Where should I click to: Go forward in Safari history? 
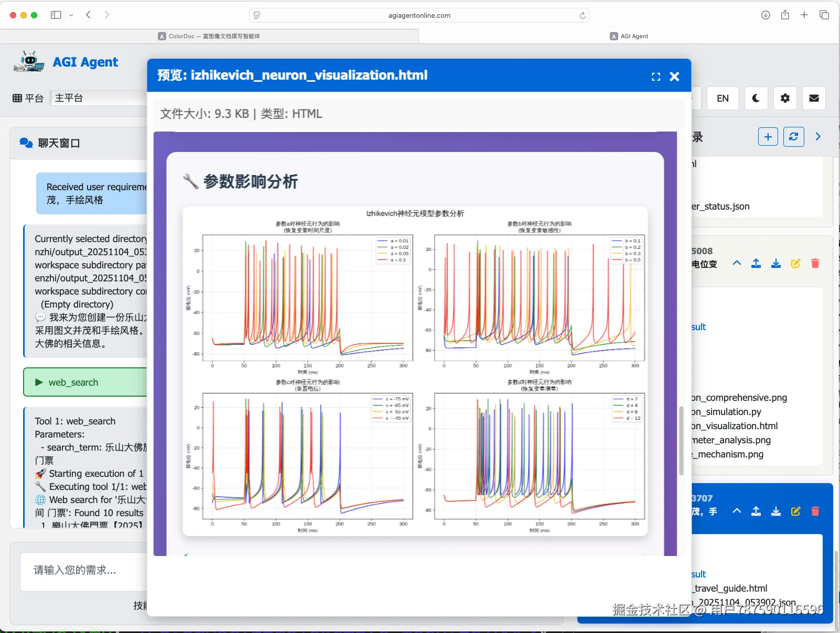click(x=107, y=15)
